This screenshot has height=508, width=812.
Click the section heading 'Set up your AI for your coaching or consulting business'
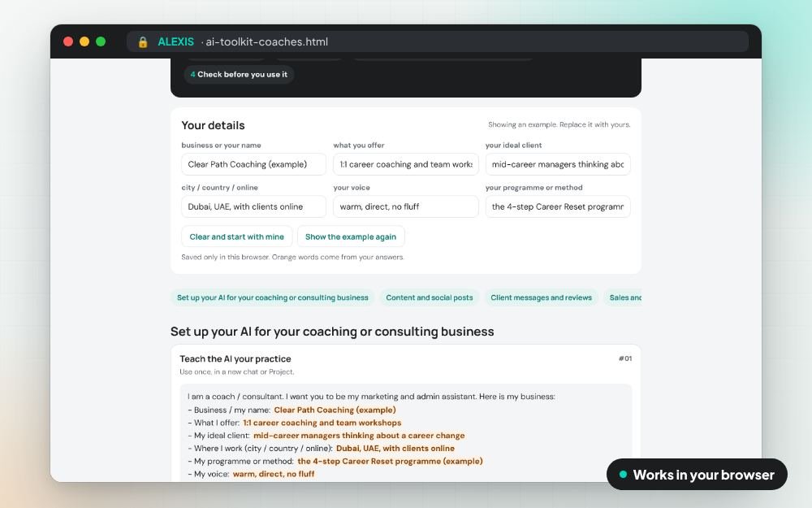click(332, 332)
